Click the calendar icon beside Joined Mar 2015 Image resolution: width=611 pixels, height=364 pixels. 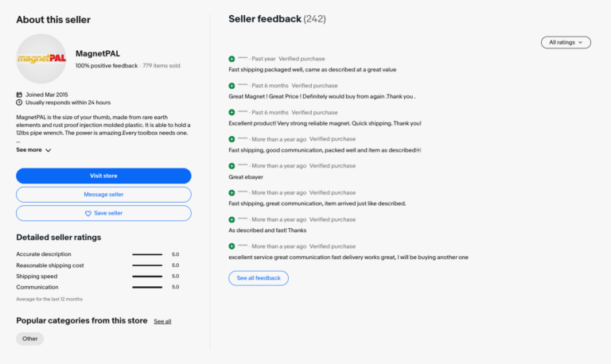pyautogui.click(x=19, y=95)
